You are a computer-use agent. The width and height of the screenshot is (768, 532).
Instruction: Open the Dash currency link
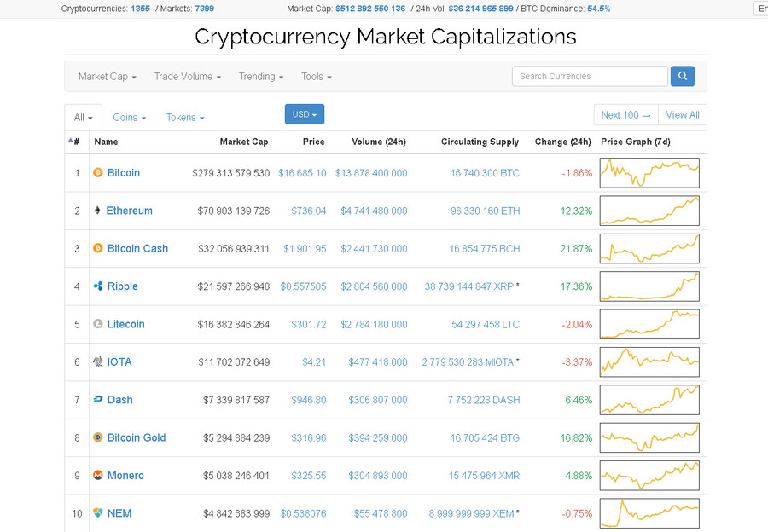120,399
